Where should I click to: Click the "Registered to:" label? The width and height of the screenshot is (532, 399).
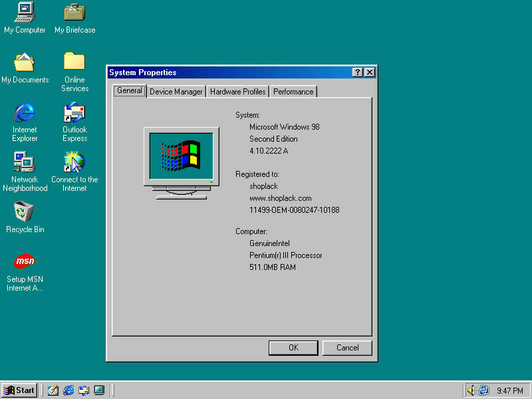click(257, 174)
